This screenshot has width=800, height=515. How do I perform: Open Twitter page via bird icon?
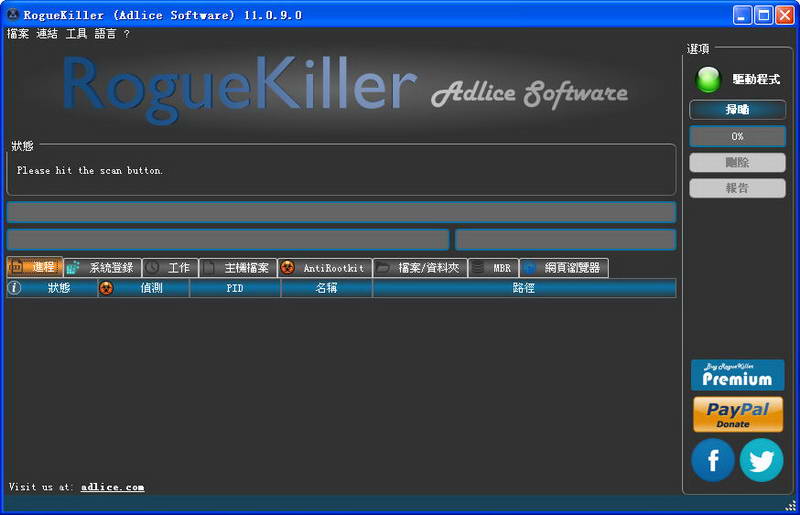pyautogui.click(x=761, y=460)
